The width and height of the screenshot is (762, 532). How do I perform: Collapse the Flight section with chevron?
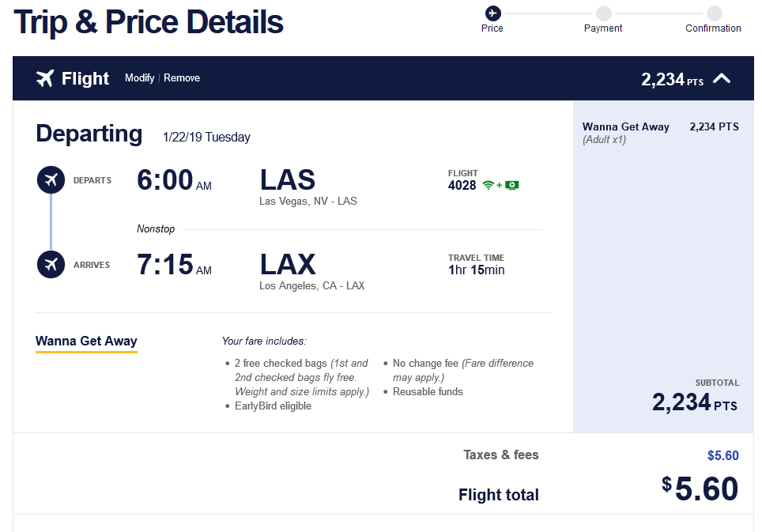(722, 78)
